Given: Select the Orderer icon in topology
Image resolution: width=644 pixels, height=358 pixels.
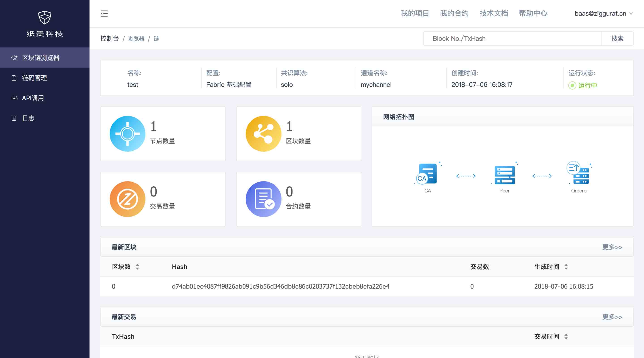Looking at the screenshot, I should click(x=579, y=174).
